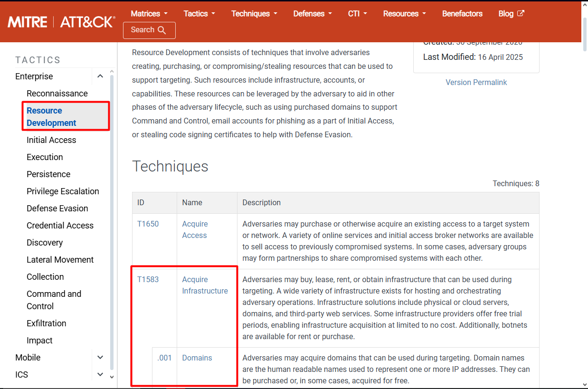Image resolution: width=588 pixels, height=389 pixels.
Task: Collapse the Enterprise tactics section
Action: tap(100, 76)
